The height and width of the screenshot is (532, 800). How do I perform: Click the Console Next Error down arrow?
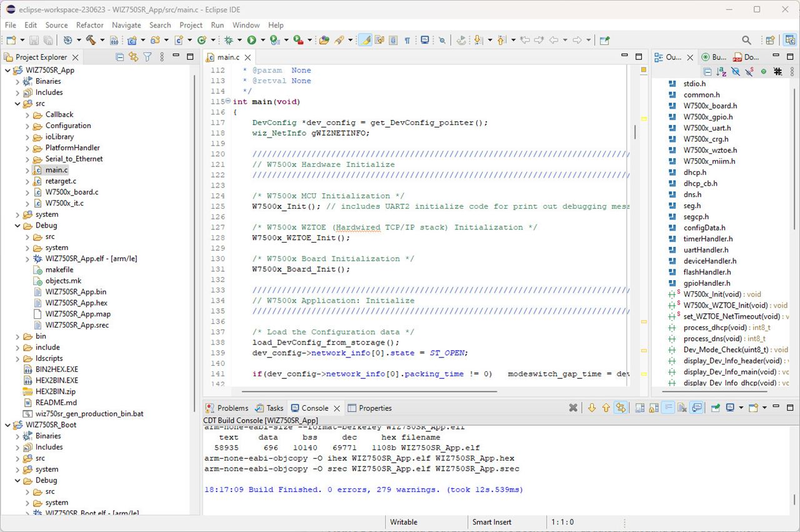tap(592, 408)
